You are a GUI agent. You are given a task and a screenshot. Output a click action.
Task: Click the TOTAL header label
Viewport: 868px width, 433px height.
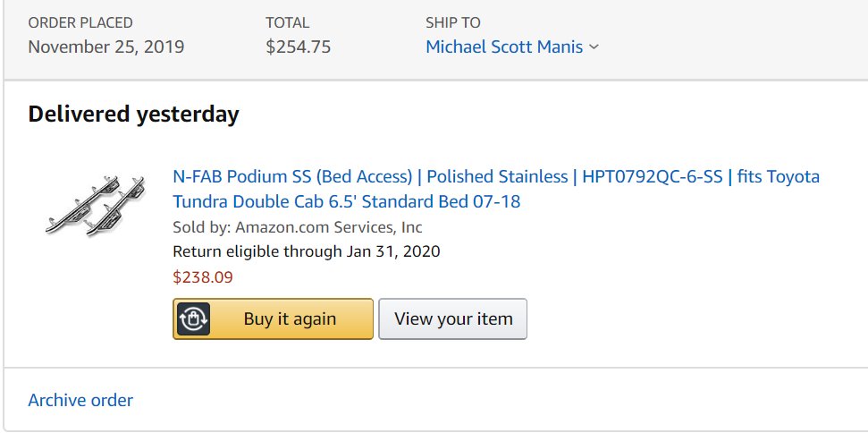pyautogui.click(x=287, y=22)
